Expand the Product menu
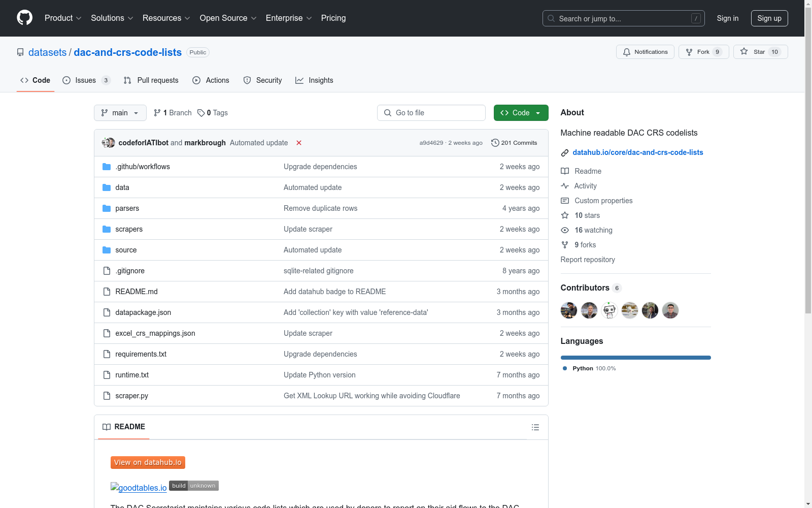 tap(63, 18)
